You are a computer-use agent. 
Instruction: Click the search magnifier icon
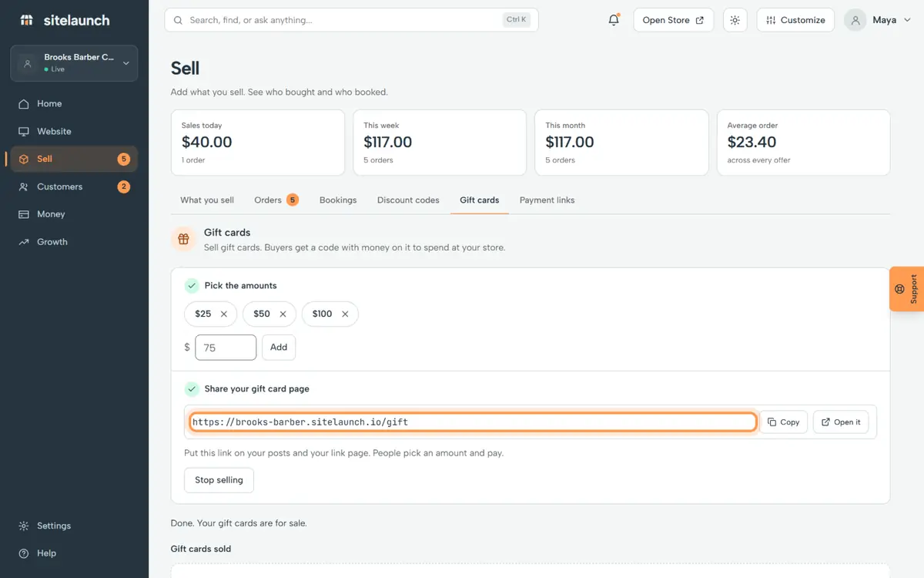pos(179,20)
